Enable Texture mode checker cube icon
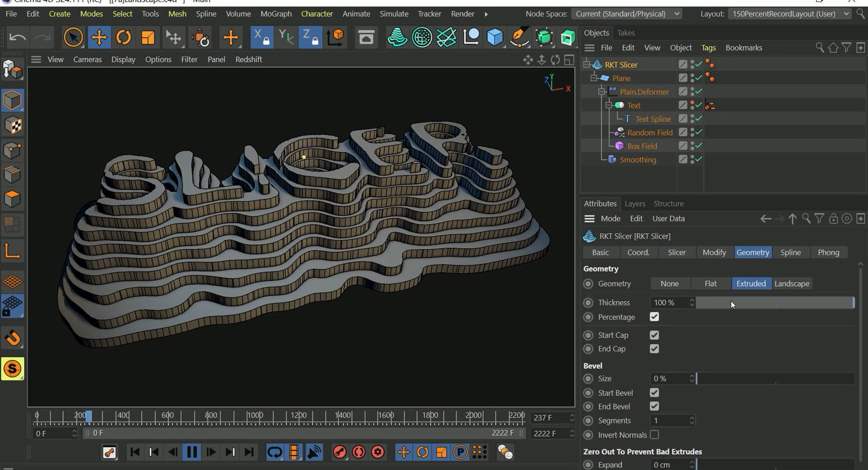 [x=12, y=125]
